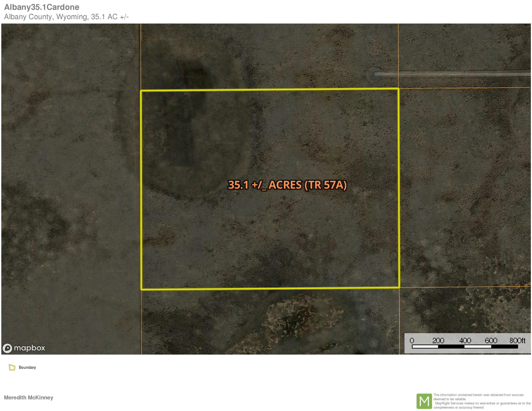This screenshot has width=532, height=411.
Task: Click the Meredith McKinney name
Action: tap(29, 397)
